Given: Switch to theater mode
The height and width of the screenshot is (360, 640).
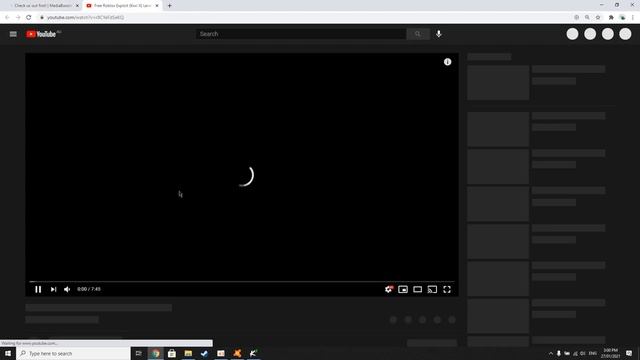Looking at the screenshot, I should coord(418,289).
